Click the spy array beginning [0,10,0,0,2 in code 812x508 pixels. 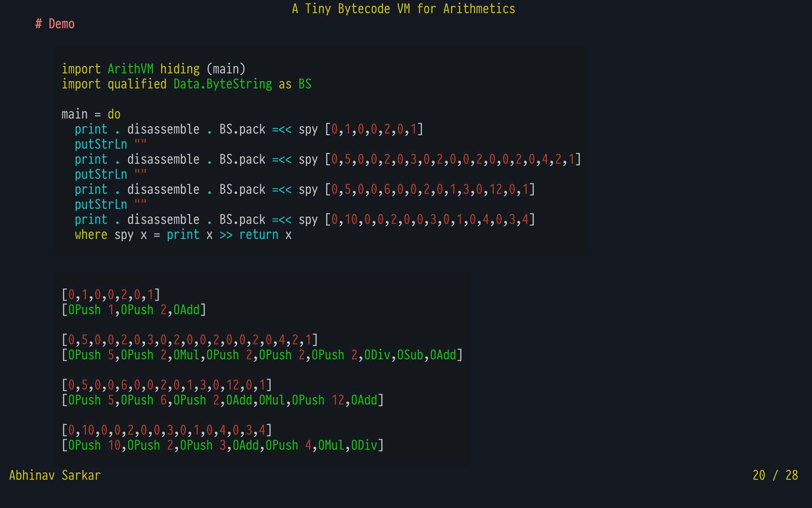(x=430, y=220)
